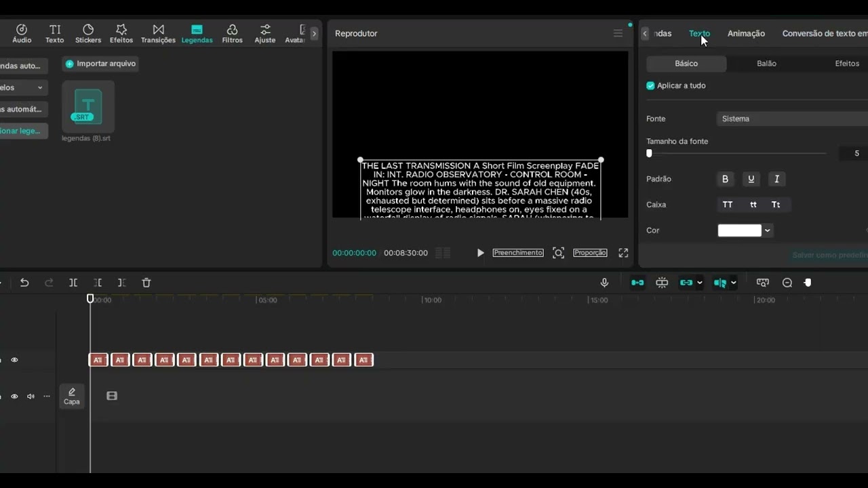Click the Proporção button

tap(590, 253)
